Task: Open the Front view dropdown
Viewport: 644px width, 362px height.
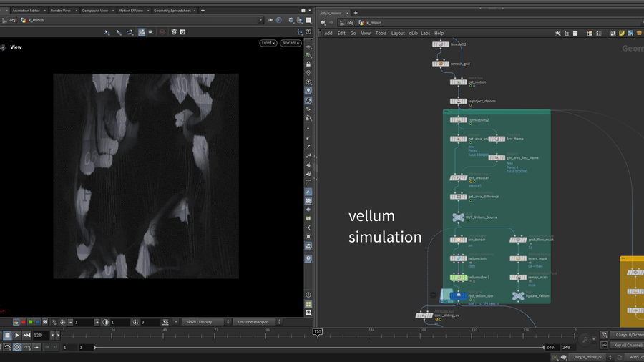Action: click(268, 43)
